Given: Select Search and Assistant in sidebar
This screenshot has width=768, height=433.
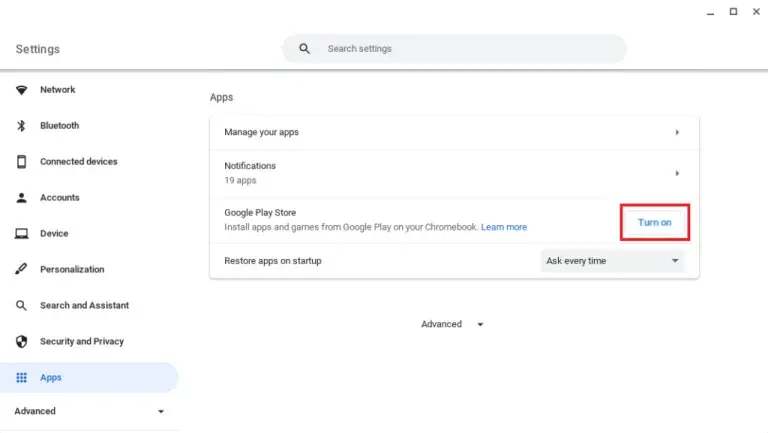Looking at the screenshot, I should coord(84,306).
